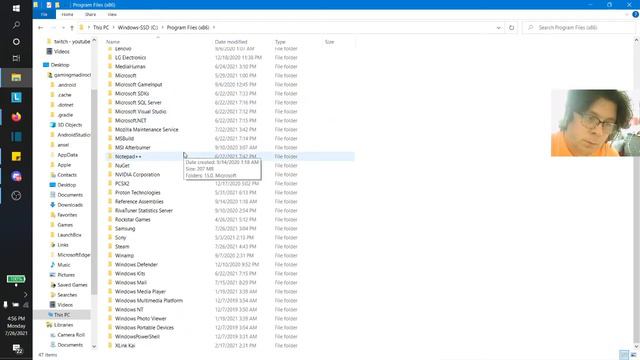640x360 pixels.
Task: Sort by Name column header
Action: [x=113, y=42]
